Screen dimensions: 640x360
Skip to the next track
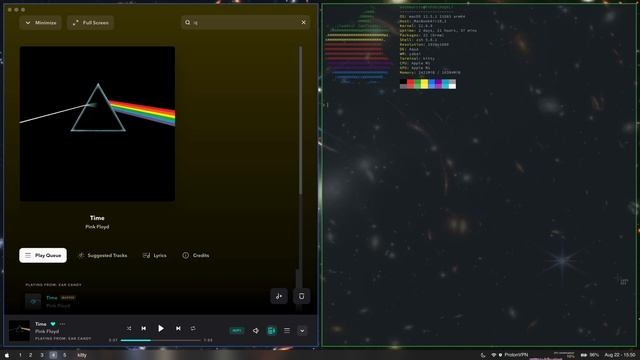pos(178,329)
